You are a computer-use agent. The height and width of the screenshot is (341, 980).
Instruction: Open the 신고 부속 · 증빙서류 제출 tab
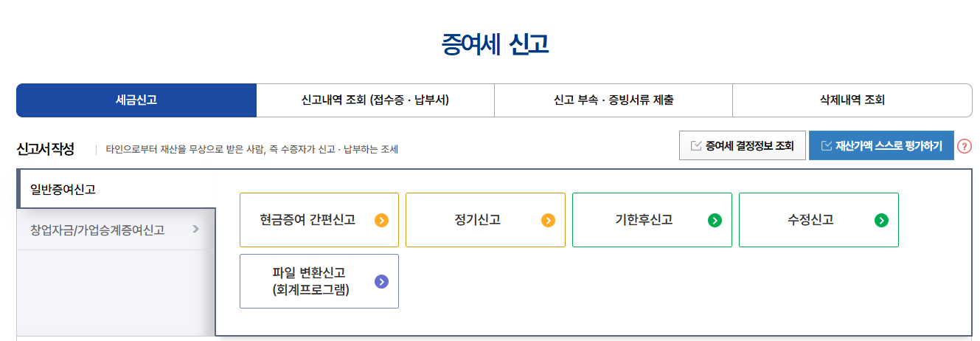614,100
